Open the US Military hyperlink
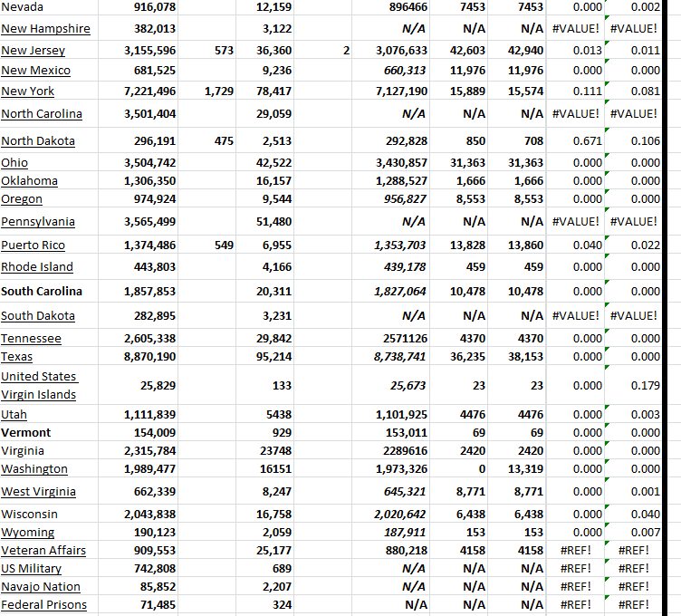The height and width of the screenshot is (616, 681). click(32, 569)
